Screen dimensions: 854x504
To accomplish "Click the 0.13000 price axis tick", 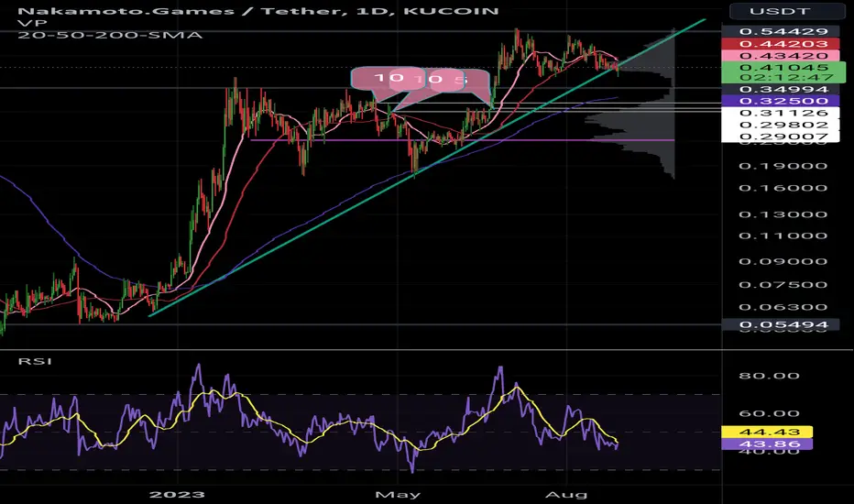I will click(783, 214).
